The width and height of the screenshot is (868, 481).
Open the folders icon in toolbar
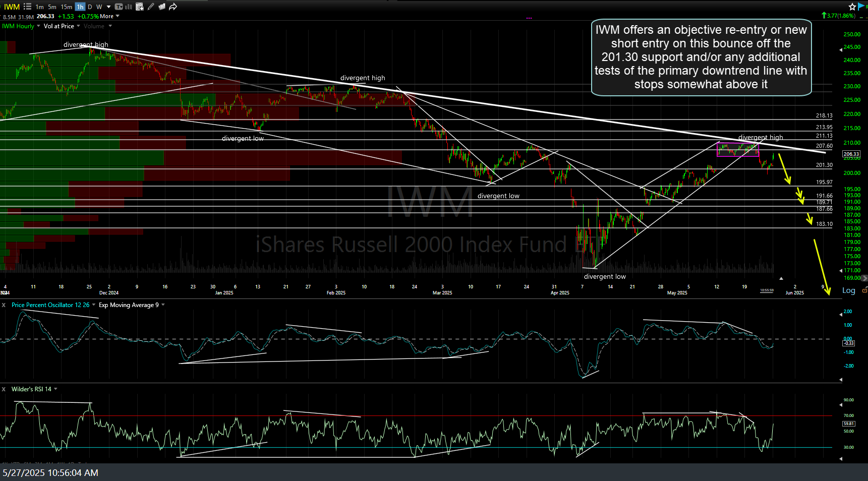pos(162,7)
